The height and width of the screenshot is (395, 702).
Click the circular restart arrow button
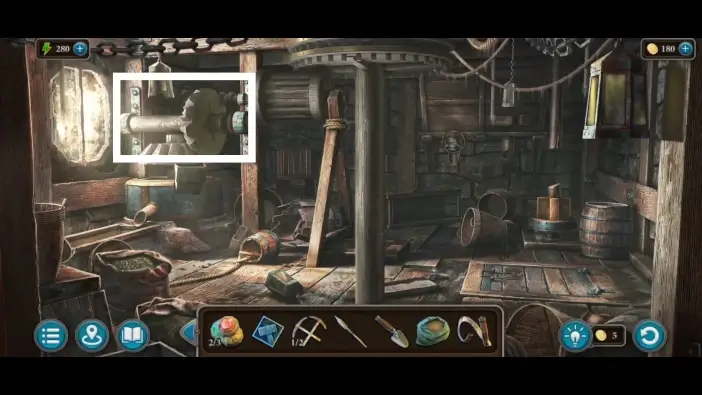[x=649, y=335]
